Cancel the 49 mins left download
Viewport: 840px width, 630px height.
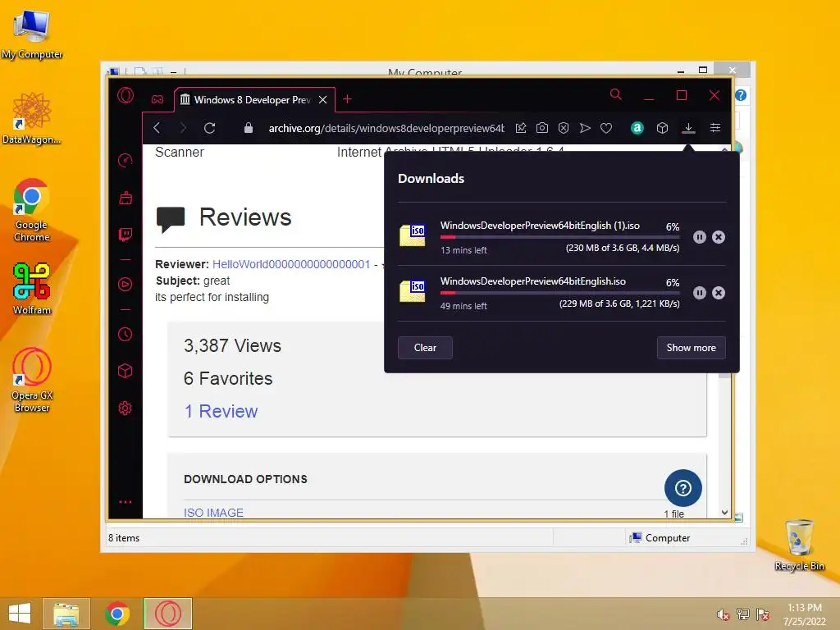coord(719,293)
